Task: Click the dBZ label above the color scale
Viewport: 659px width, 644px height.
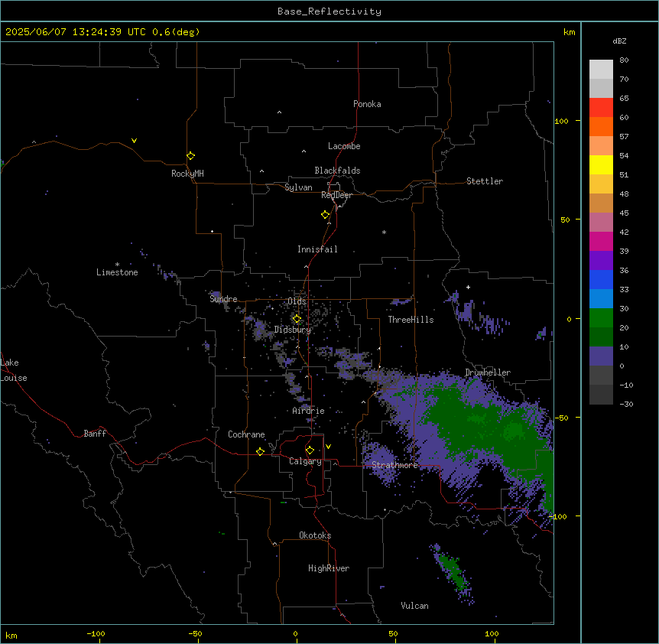Action: pyautogui.click(x=619, y=41)
